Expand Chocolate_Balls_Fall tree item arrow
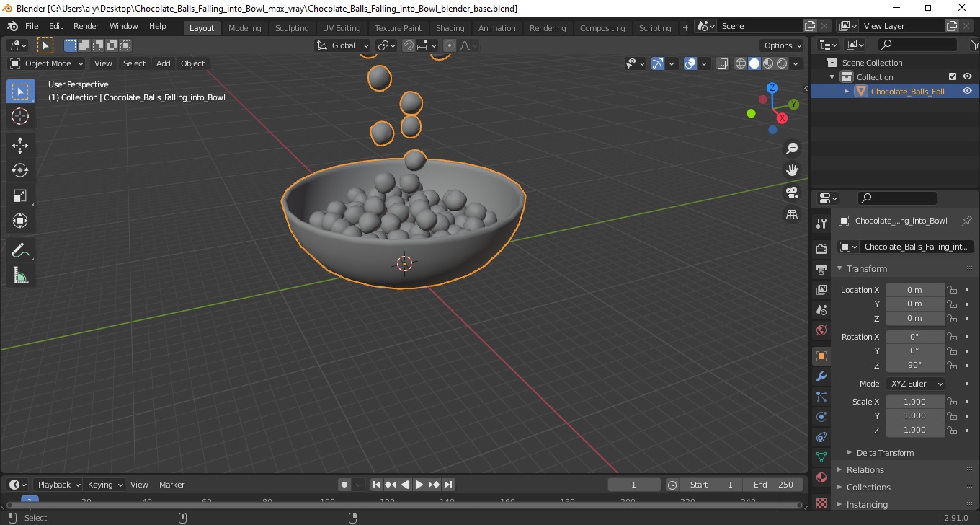Image resolution: width=980 pixels, height=525 pixels. coord(847,91)
